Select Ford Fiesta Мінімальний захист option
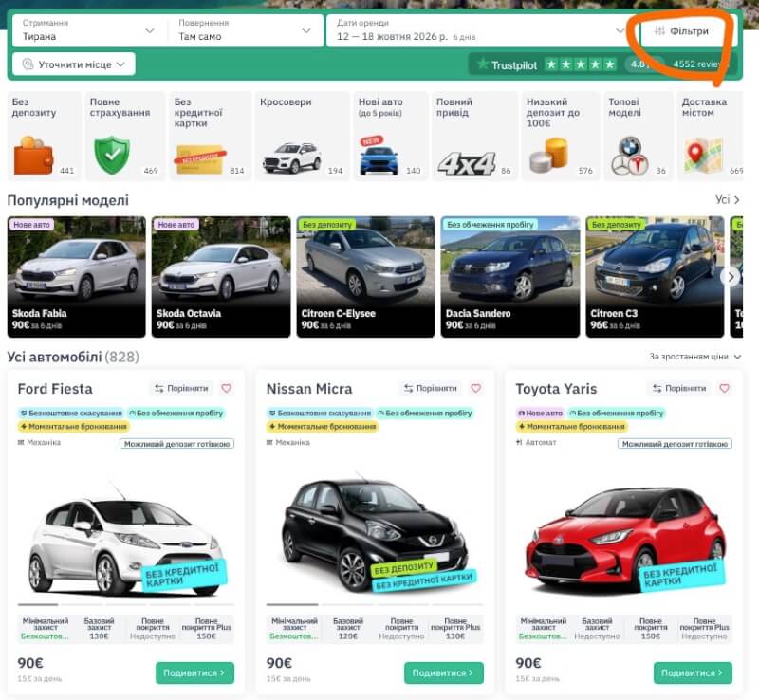The height and width of the screenshot is (700, 759). pyautogui.click(x=45, y=628)
